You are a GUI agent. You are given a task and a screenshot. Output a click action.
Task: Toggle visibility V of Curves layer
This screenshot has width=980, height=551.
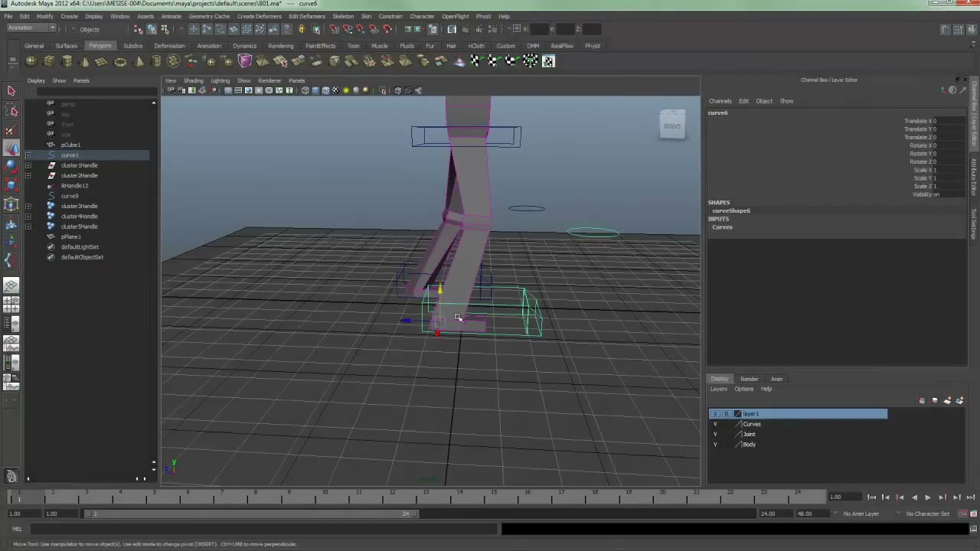[x=715, y=424]
